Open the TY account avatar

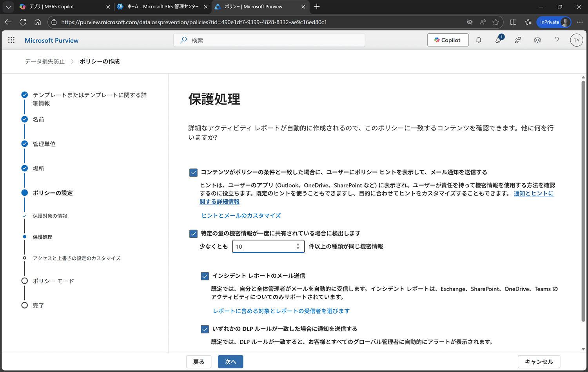[x=576, y=40]
